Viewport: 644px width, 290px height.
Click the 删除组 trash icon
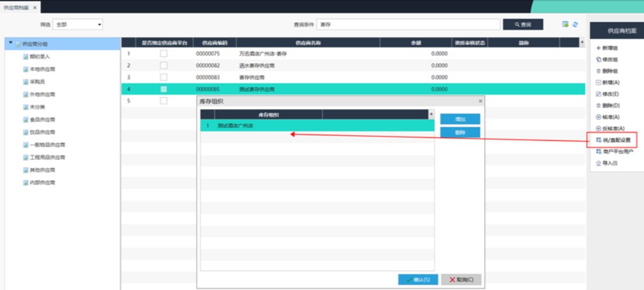pyautogui.click(x=598, y=71)
